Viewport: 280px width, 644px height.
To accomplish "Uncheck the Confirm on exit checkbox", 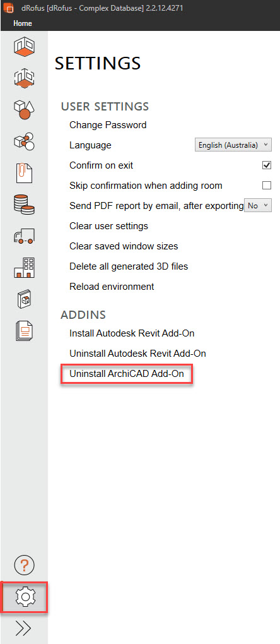I will 267,165.
